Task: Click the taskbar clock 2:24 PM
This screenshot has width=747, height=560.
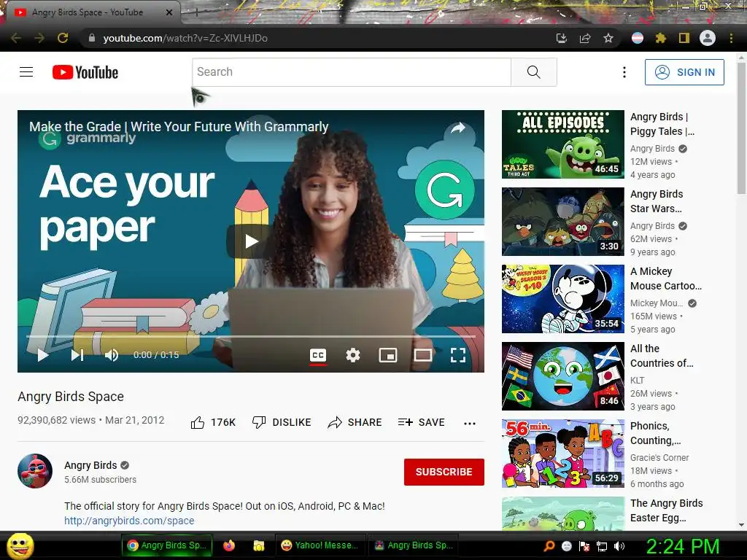Action: pos(682,546)
